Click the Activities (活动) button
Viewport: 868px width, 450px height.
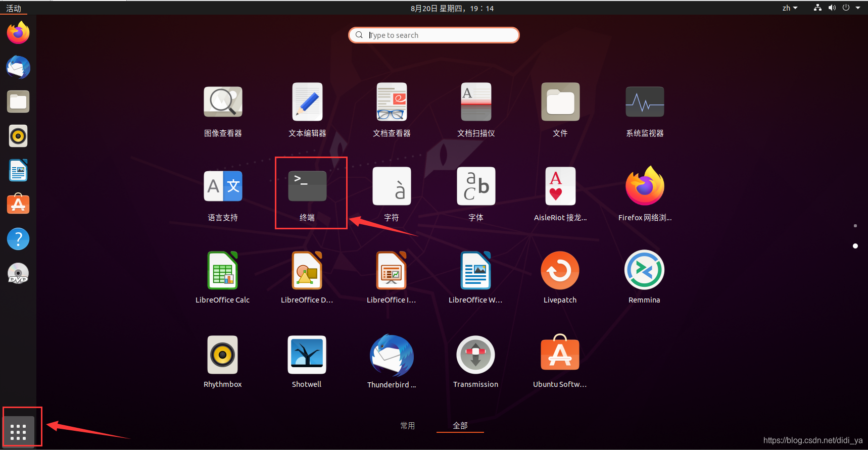point(14,8)
